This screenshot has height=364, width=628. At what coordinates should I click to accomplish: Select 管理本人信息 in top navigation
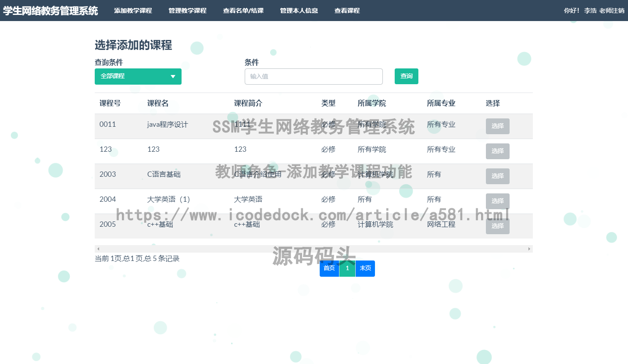299,11
